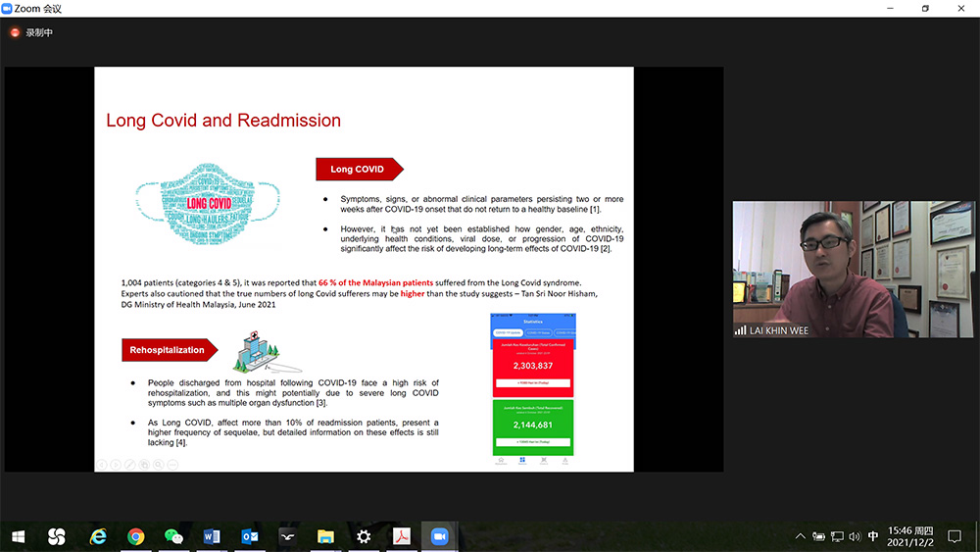The width and height of the screenshot is (980, 552).
Task: Switch Chinese input method indicator
Action: pyautogui.click(x=873, y=536)
